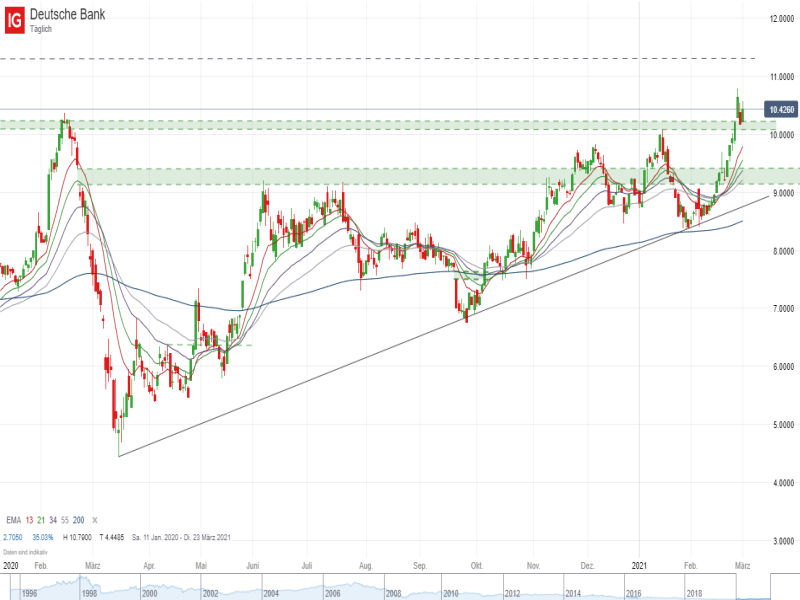Click the 'Daten sind indikativ' notice
Viewport: 800px width, 600px height.
point(25,552)
